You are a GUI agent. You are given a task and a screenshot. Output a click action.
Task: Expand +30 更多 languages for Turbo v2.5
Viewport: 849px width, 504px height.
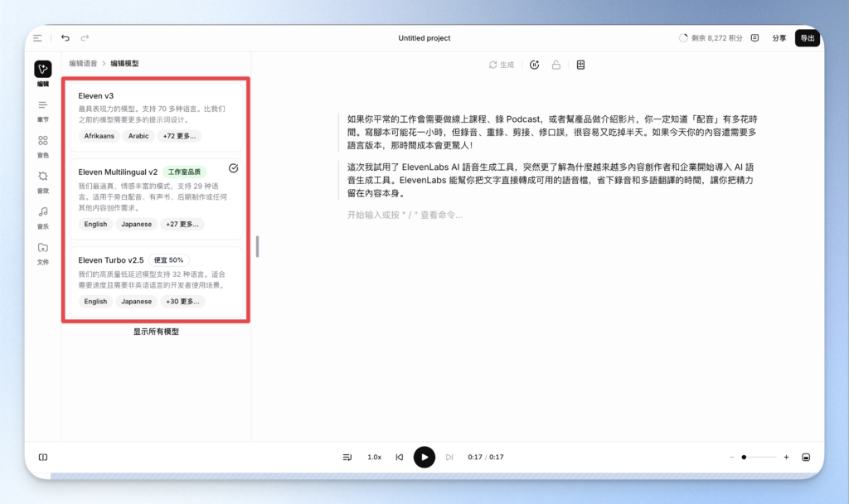(x=182, y=302)
